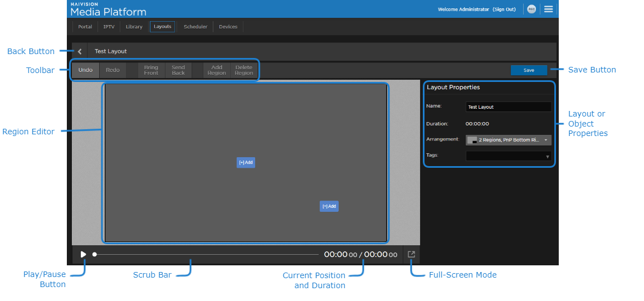Click the Redo toolbar button
The width and height of the screenshot is (644, 301).
tap(113, 70)
